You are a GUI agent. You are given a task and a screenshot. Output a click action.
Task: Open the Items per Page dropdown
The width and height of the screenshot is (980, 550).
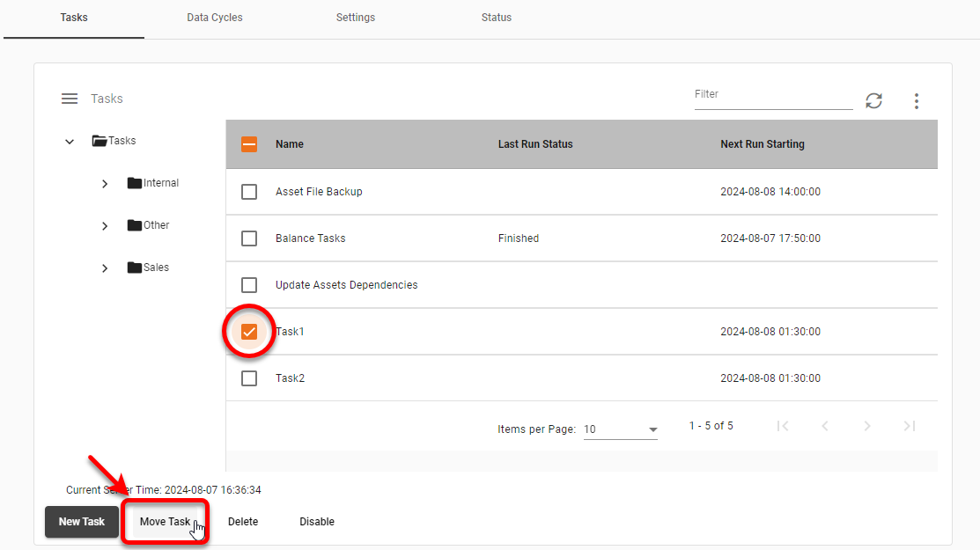click(x=620, y=429)
